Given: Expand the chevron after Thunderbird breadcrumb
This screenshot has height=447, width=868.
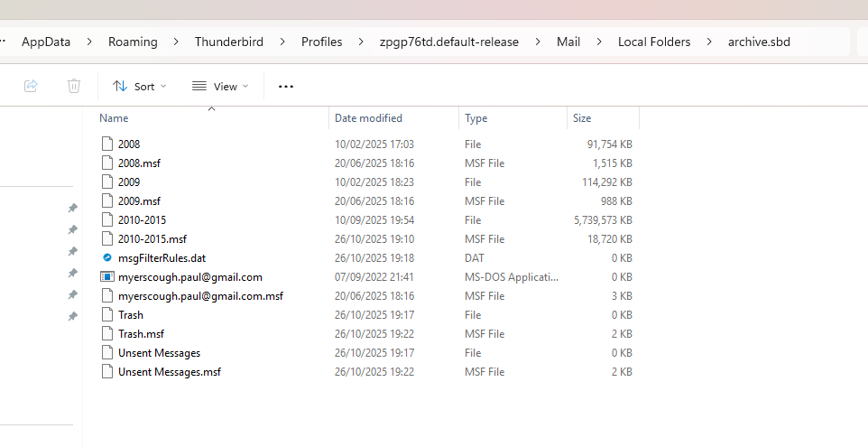Looking at the screenshot, I should (282, 42).
